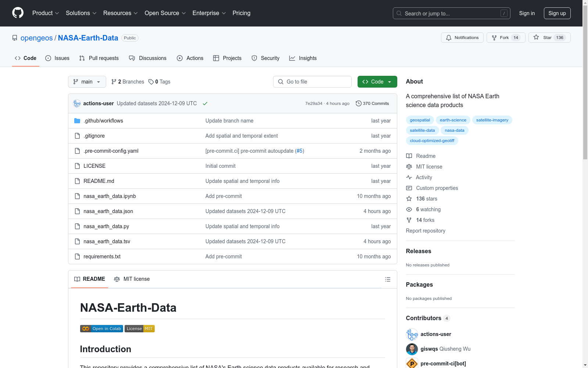The image size is (588, 368).
Task: Click the file icon beside README.md
Action: 77,181
